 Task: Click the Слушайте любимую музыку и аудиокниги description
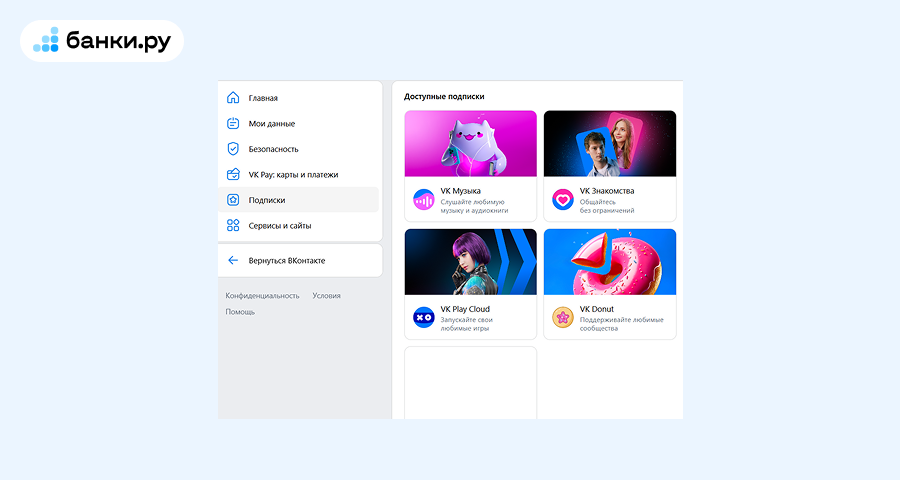coord(474,206)
